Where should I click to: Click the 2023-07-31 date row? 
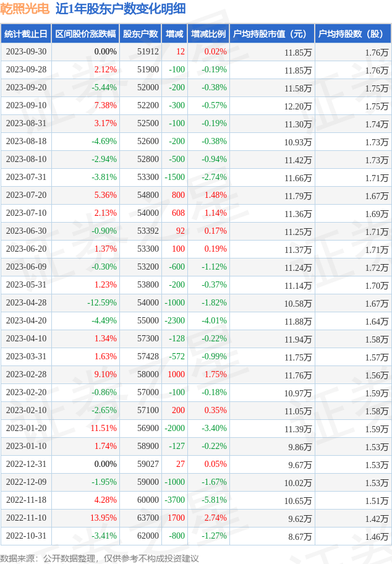(x=196, y=177)
